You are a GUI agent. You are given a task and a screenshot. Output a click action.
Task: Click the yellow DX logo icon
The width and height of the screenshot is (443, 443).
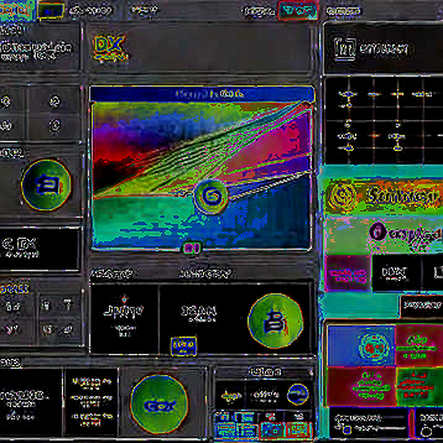(x=109, y=48)
